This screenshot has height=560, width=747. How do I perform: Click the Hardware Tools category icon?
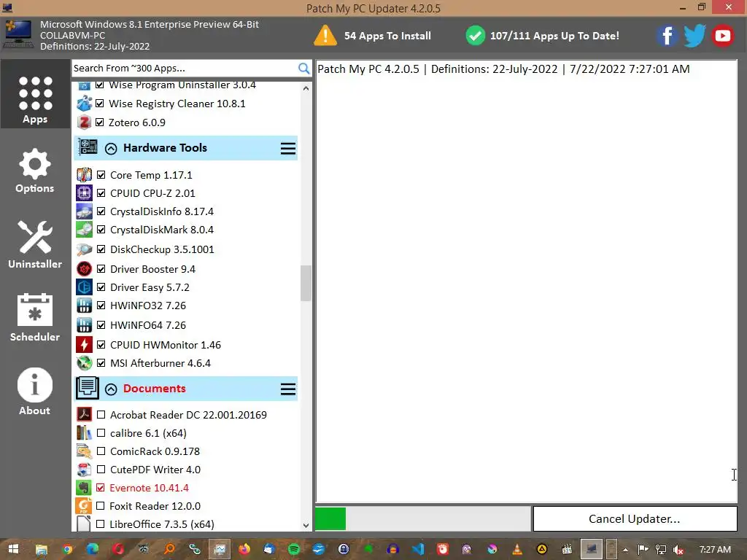88,147
